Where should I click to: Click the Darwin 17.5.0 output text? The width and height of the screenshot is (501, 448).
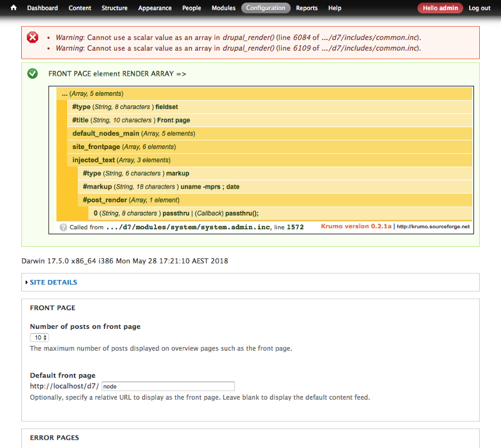[x=125, y=261]
